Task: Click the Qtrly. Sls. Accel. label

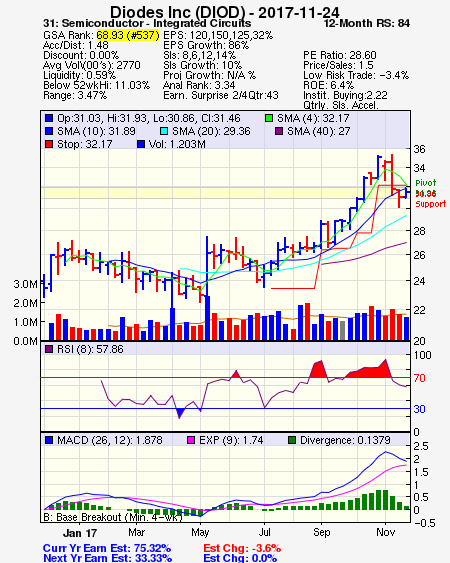Action: pyautogui.click(x=341, y=105)
